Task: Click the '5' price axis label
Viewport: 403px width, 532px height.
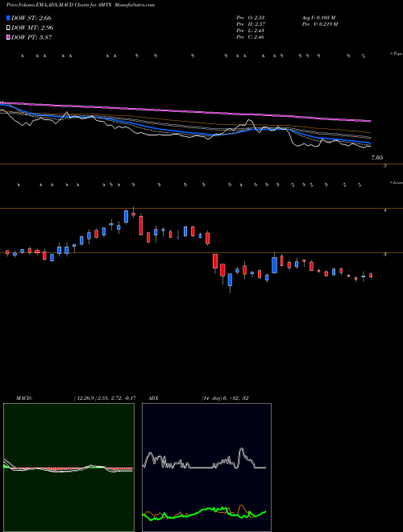Action: pyautogui.click(x=384, y=166)
